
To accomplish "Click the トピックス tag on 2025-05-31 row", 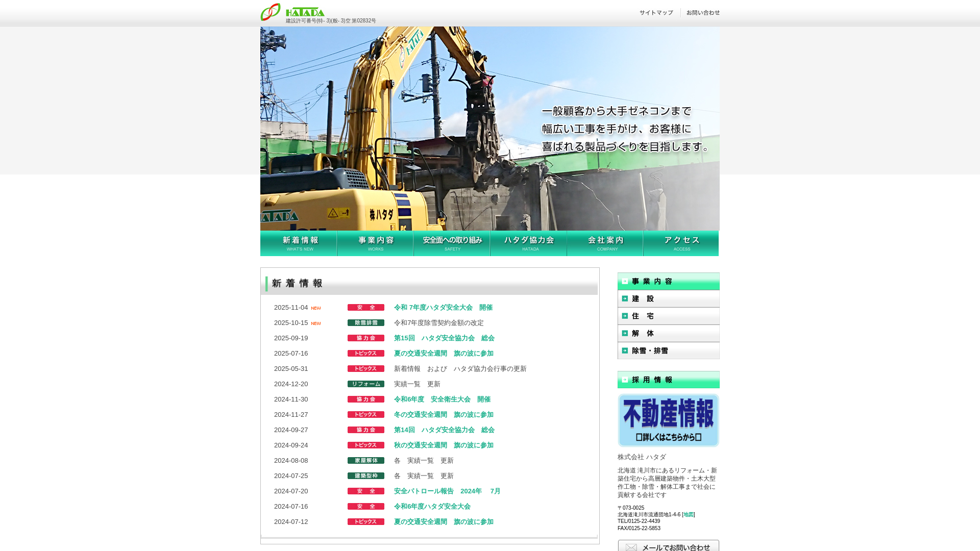I will click(366, 369).
